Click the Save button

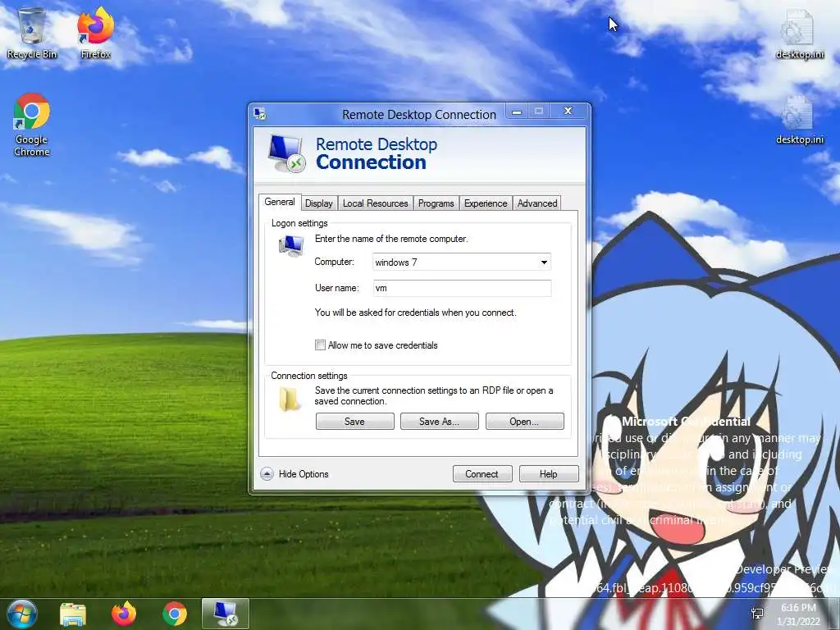(354, 422)
